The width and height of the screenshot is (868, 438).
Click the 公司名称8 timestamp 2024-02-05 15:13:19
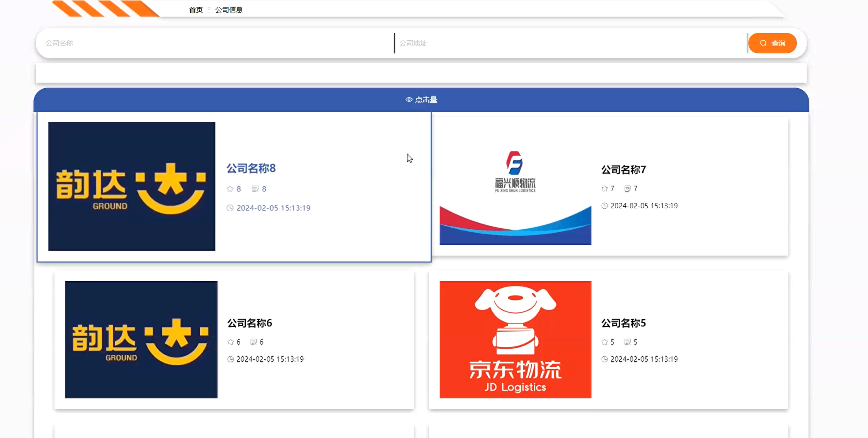(x=273, y=208)
